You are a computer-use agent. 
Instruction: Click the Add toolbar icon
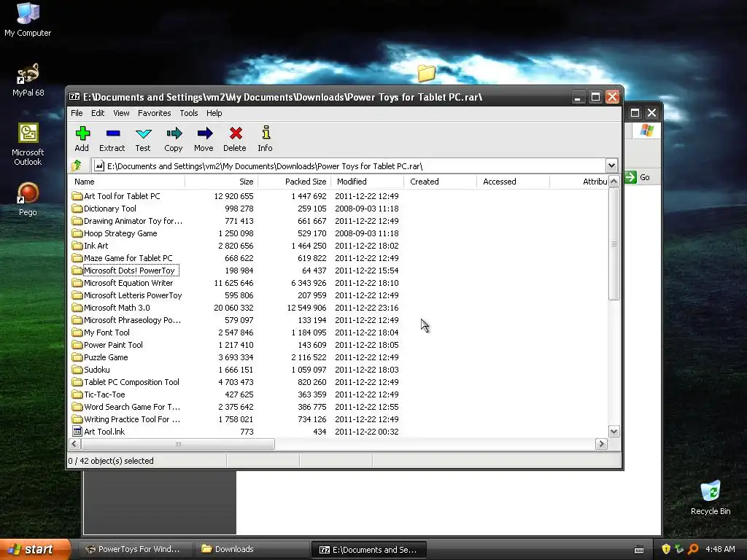click(82, 133)
